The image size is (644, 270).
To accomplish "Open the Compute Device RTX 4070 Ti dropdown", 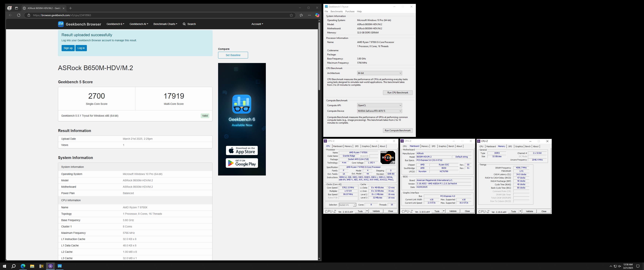I will [379, 111].
